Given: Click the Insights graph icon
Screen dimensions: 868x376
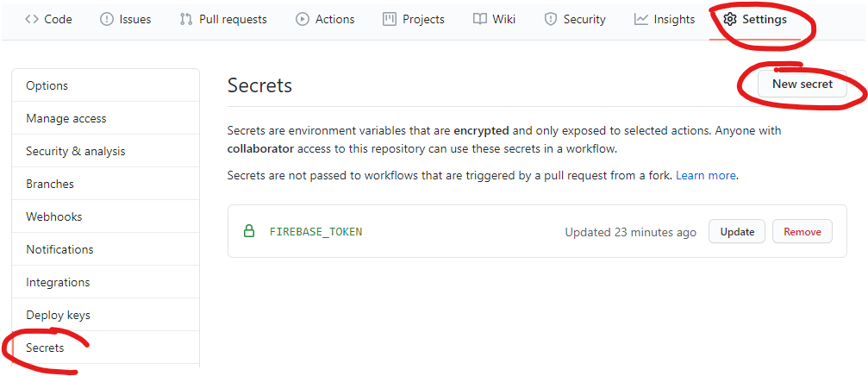Looking at the screenshot, I should [x=641, y=19].
